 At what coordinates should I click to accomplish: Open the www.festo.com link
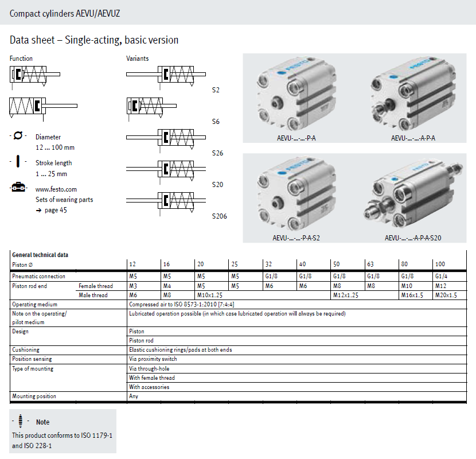pos(56,189)
